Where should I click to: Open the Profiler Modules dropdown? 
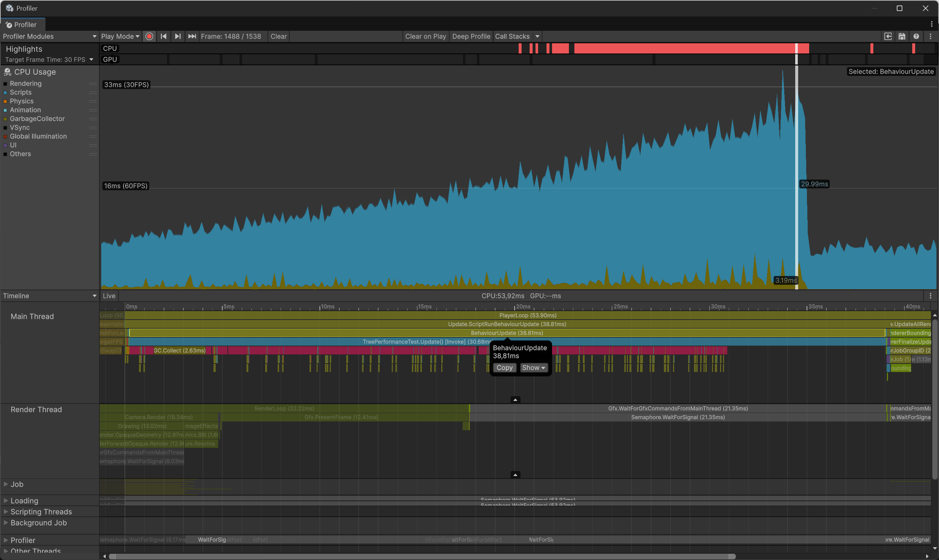tap(49, 36)
